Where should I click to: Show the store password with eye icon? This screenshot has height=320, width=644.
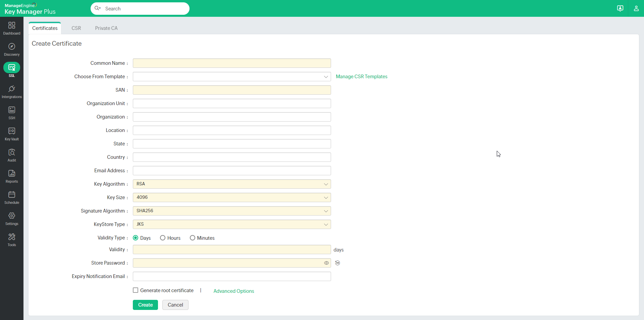(x=326, y=263)
